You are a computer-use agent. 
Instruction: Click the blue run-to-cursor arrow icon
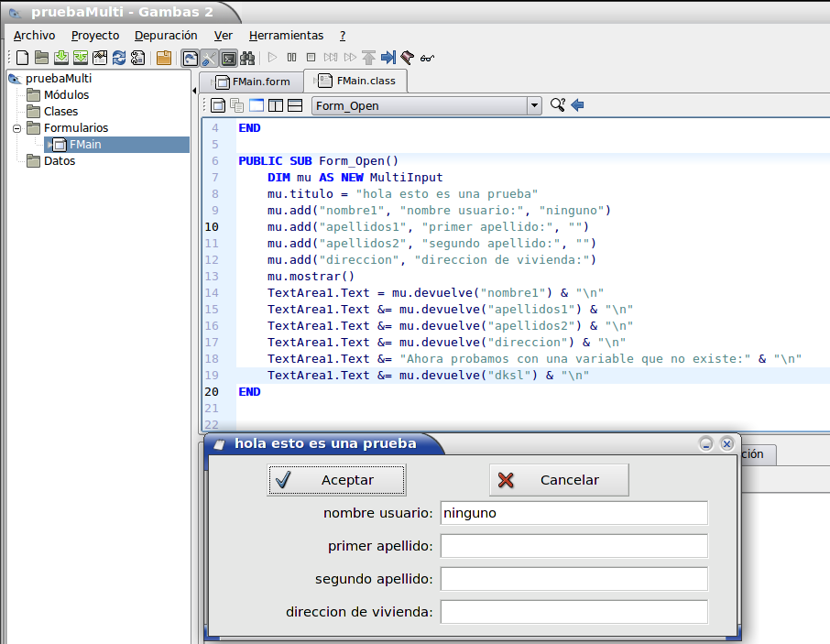click(388, 57)
